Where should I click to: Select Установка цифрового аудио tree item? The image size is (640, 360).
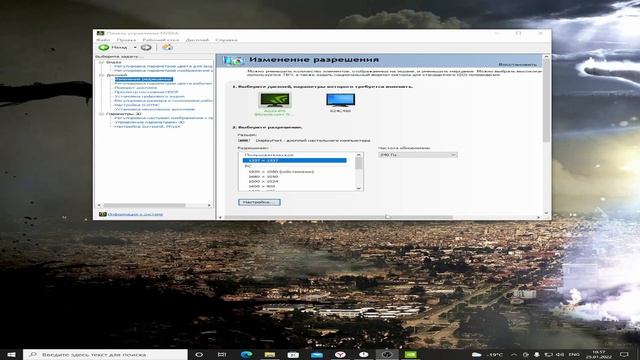coord(149,96)
